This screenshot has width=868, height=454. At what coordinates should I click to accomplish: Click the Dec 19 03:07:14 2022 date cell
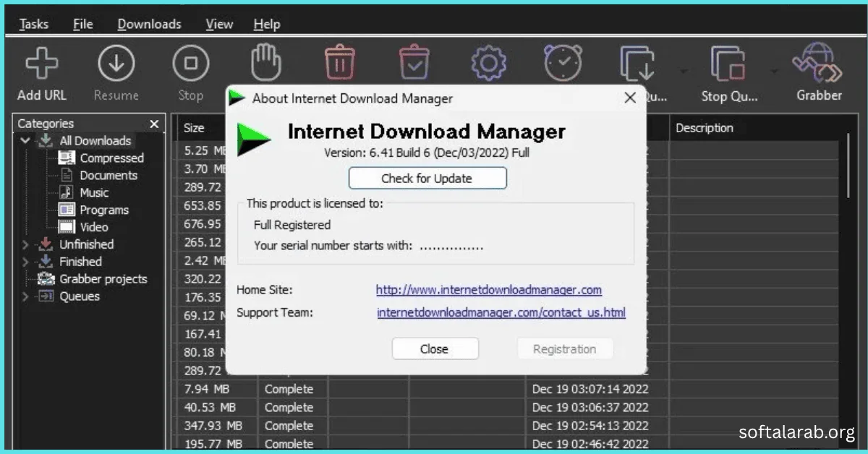click(590, 389)
